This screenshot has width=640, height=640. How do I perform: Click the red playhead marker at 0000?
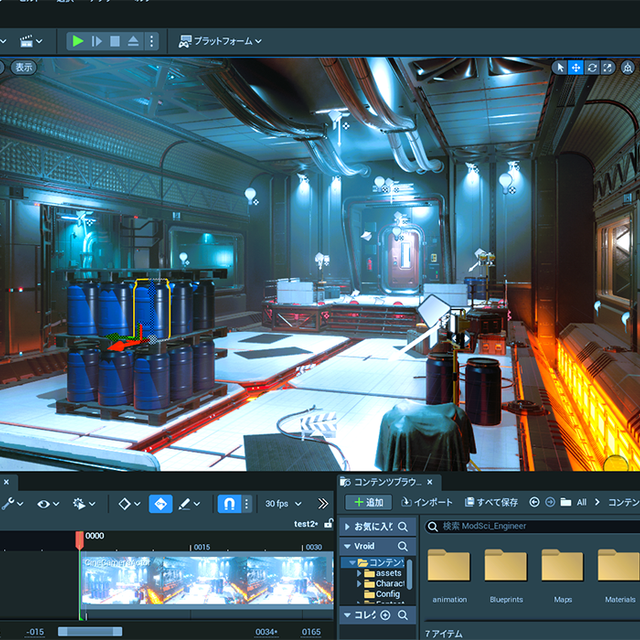click(80, 540)
